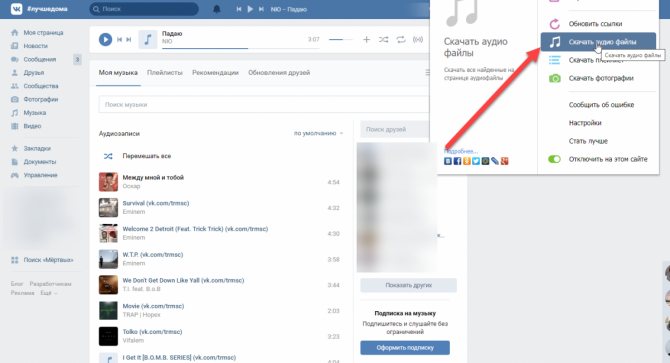670x363 pixels.
Task: Open Сообщения in the left sidebar
Action: 39,59
